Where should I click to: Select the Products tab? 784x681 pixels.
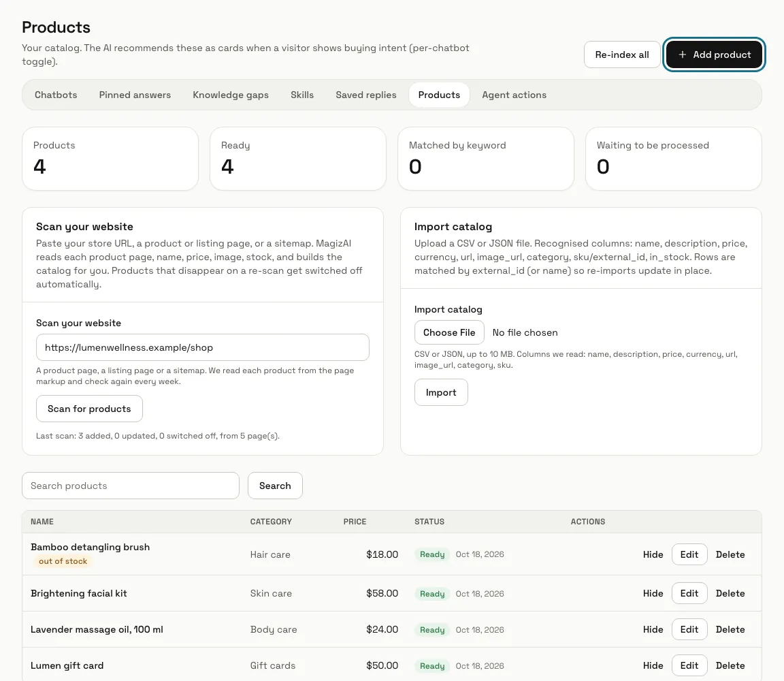(x=439, y=95)
